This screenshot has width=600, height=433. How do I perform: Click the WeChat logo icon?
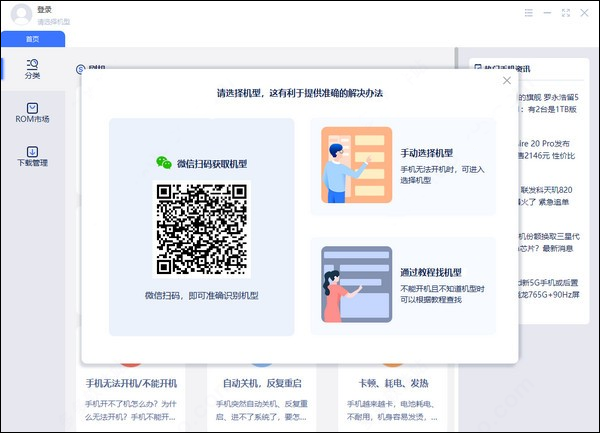[x=164, y=162]
